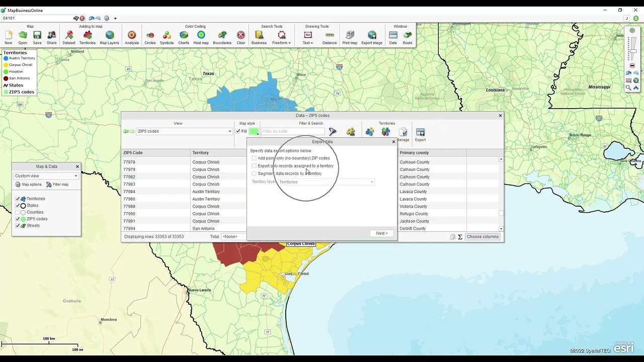The image size is (644, 362).
Task: Check Segment data records by territory
Action: 254,173
